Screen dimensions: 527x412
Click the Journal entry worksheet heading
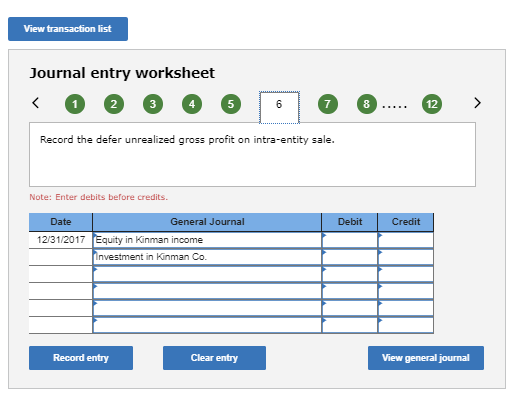coord(122,73)
